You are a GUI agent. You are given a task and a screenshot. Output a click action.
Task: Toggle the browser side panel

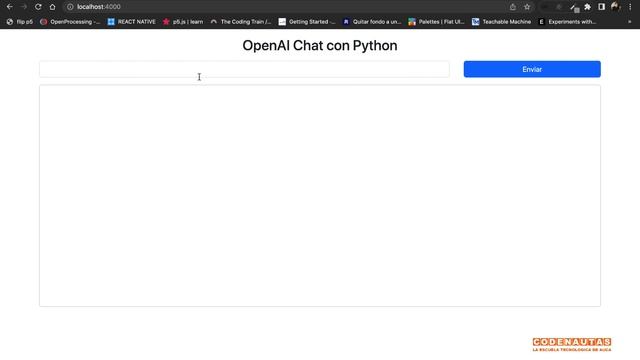pos(602,7)
